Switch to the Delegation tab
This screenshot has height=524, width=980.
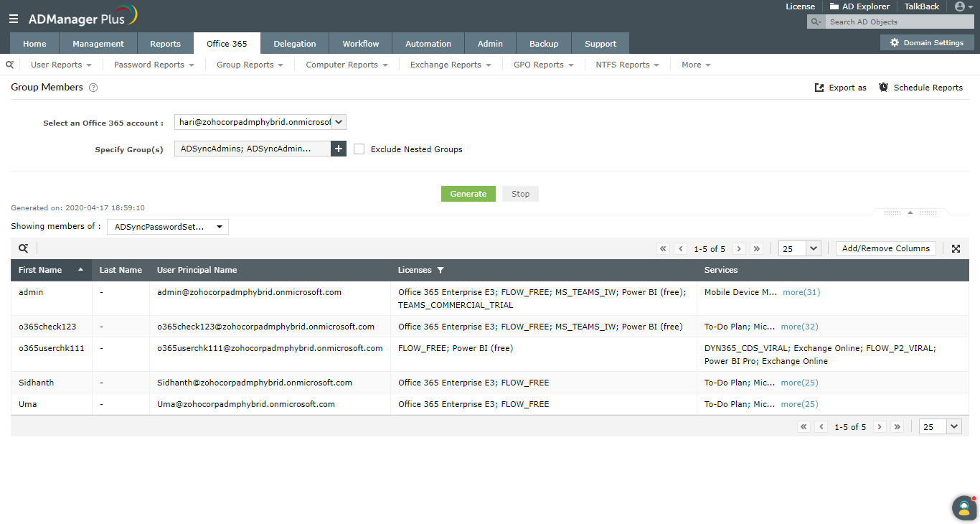click(295, 43)
